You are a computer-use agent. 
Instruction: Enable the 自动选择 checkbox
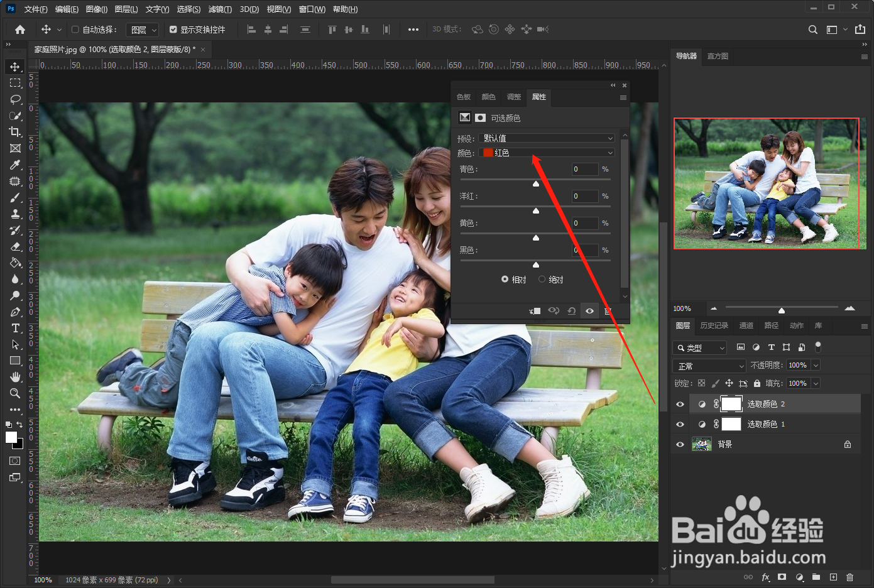pyautogui.click(x=75, y=30)
